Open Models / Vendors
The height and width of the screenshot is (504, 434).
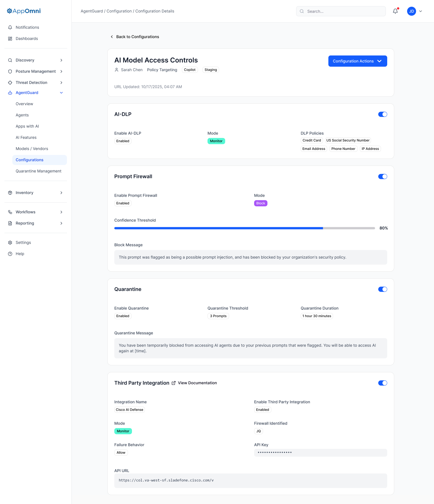click(x=32, y=148)
